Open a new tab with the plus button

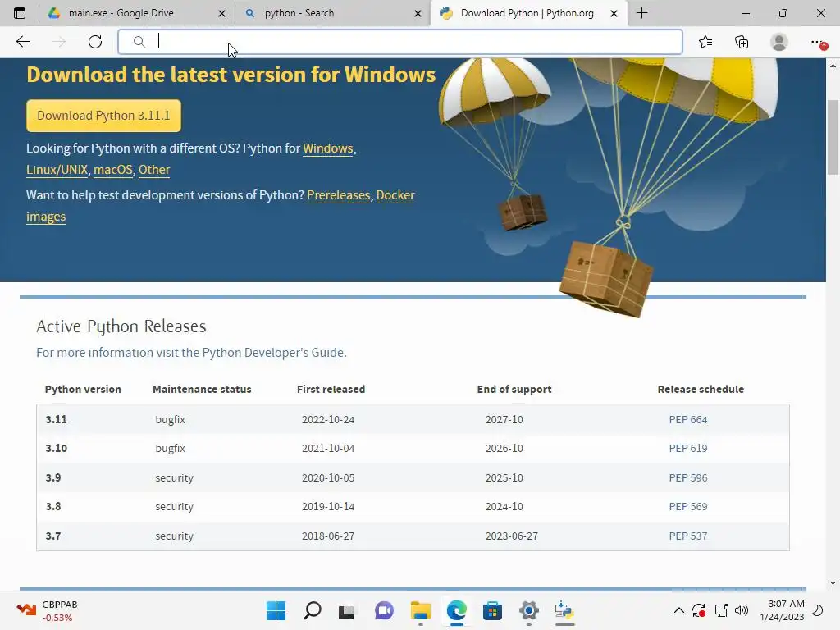pyautogui.click(x=641, y=13)
